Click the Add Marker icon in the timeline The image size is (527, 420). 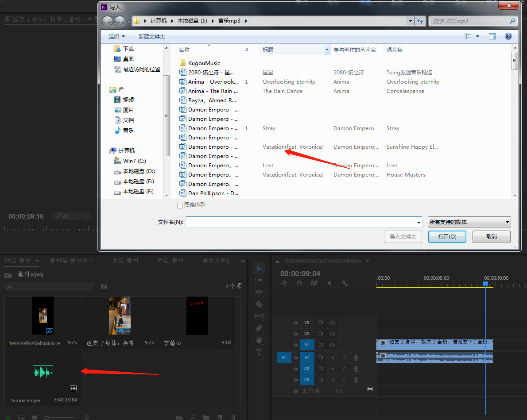click(x=329, y=283)
